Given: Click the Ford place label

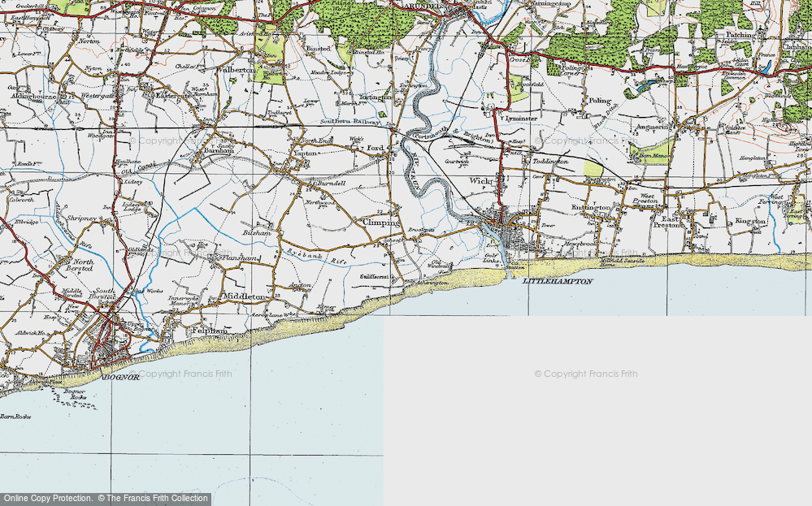Looking at the screenshot, I should (x=376, y=148).
